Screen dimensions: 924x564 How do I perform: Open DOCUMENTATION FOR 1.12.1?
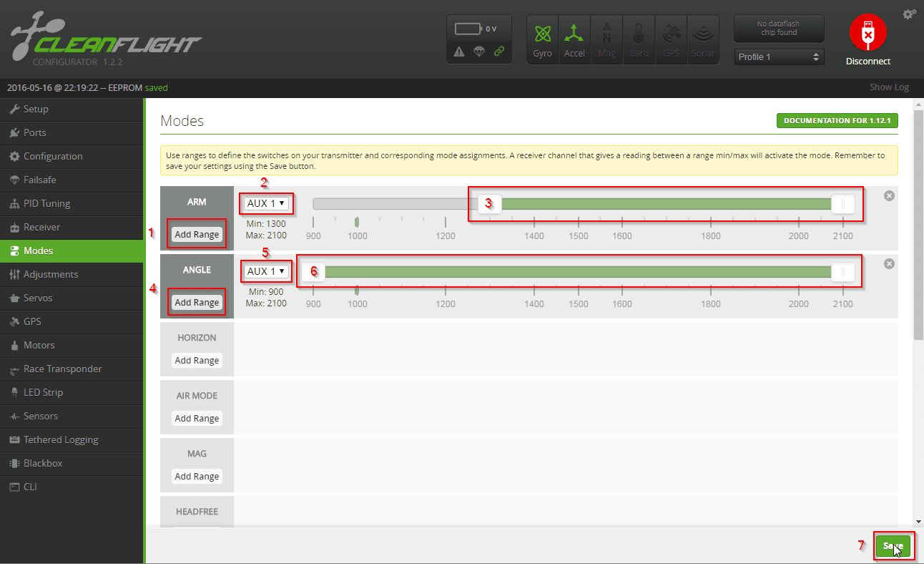point(837,120)
